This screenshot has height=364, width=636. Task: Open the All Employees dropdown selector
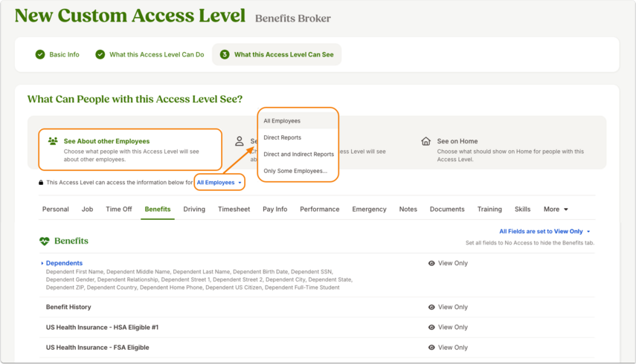pos(219,183)
